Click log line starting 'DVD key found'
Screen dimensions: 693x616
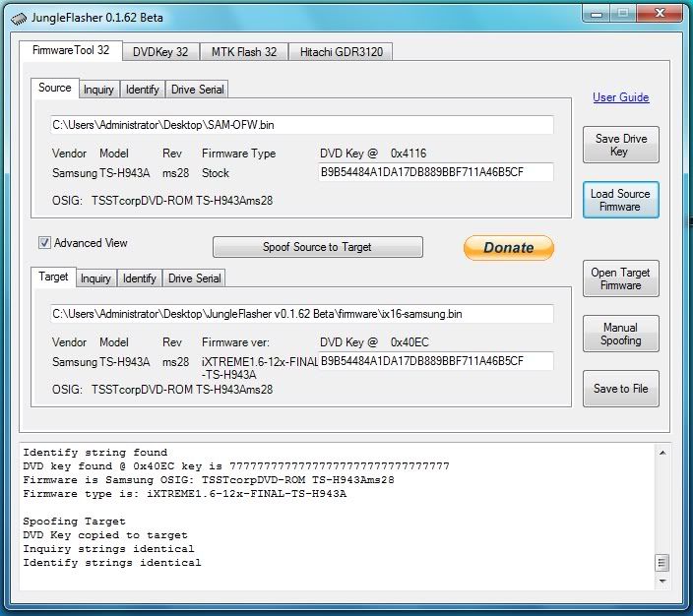pyautogui.click(x=236, y=466)
